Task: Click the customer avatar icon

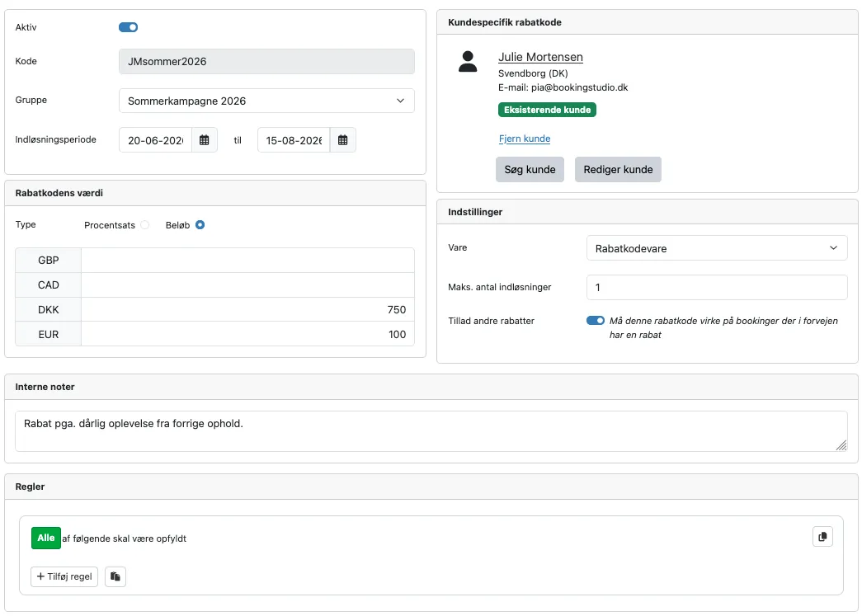Action: [x=469, y=62]
